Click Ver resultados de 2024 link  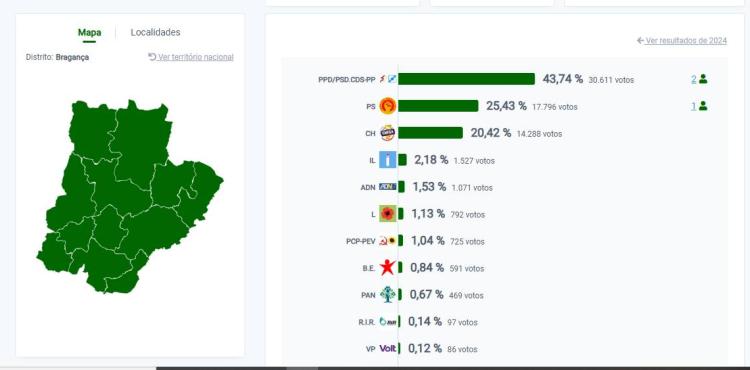pos(682,41)
